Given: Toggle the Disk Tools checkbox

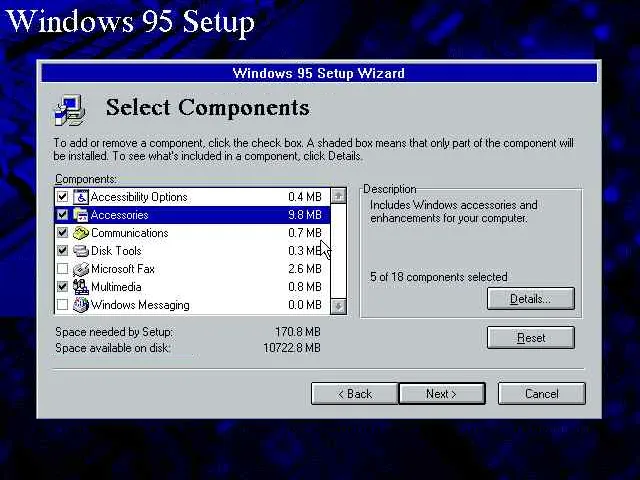Looking at the screenshot, I should [62, 251].
